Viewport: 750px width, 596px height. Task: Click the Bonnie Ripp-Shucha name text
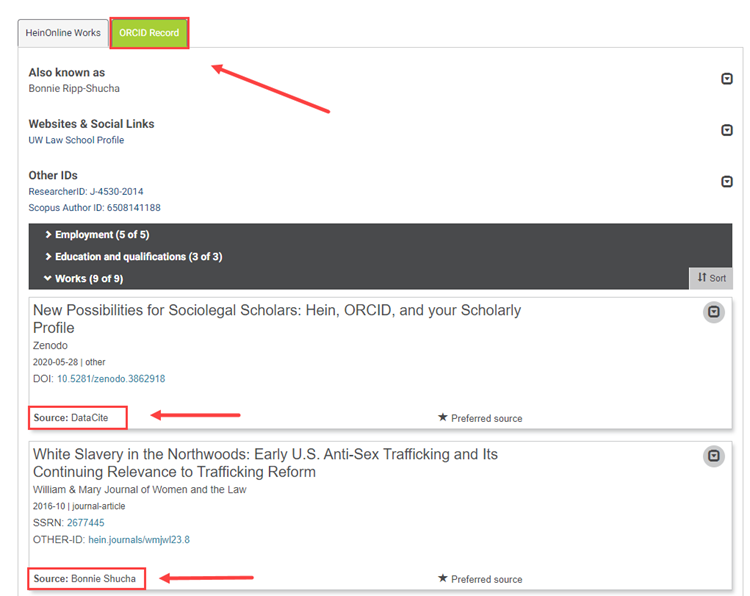(74, 88)
